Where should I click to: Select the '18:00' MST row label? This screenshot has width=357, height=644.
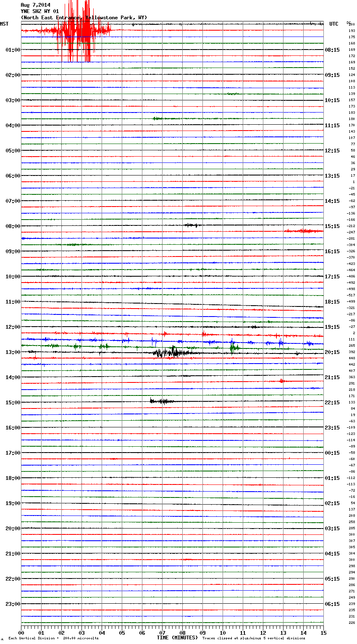[13, 478]
